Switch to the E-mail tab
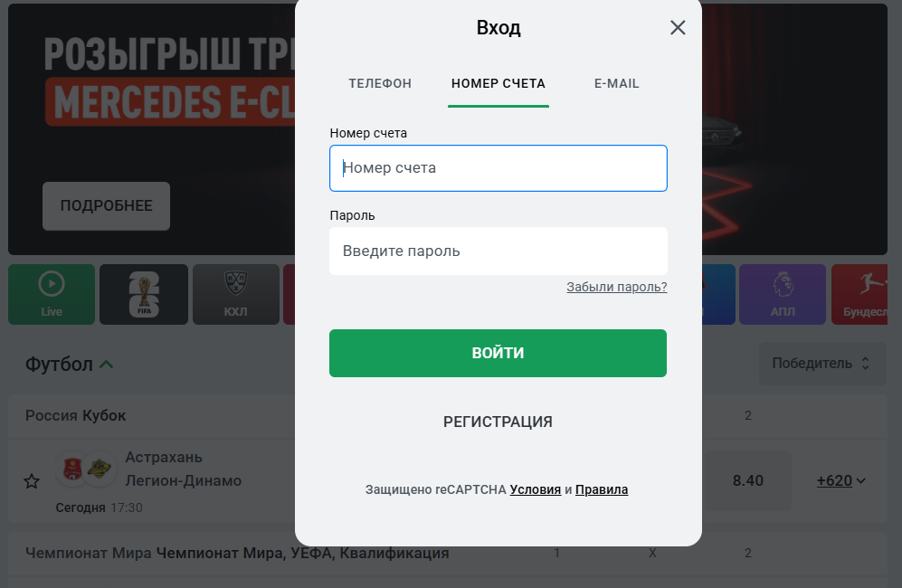 pyautogui.click(x=616, y=83)
